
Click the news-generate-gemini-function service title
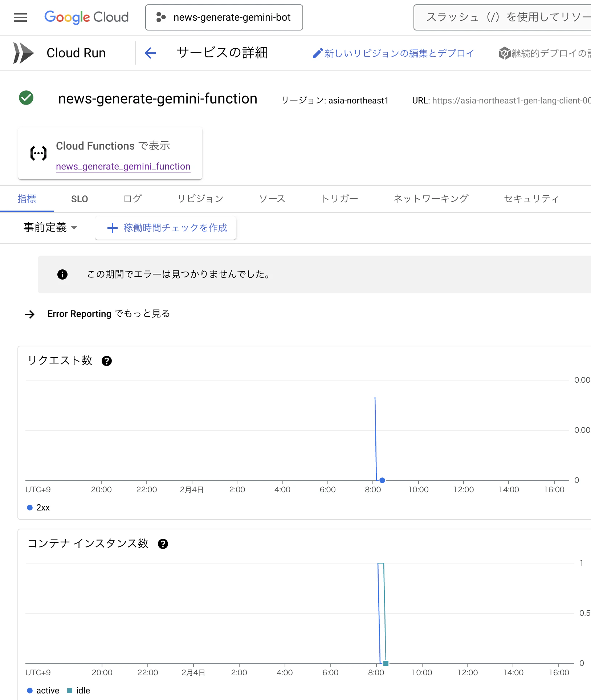(x=158, y=99)
